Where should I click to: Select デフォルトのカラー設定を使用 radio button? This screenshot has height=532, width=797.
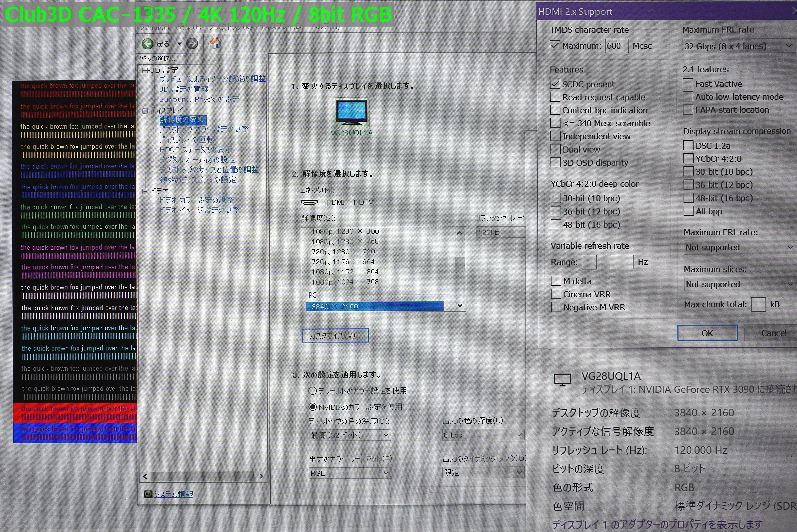click(x=313, y=390)
